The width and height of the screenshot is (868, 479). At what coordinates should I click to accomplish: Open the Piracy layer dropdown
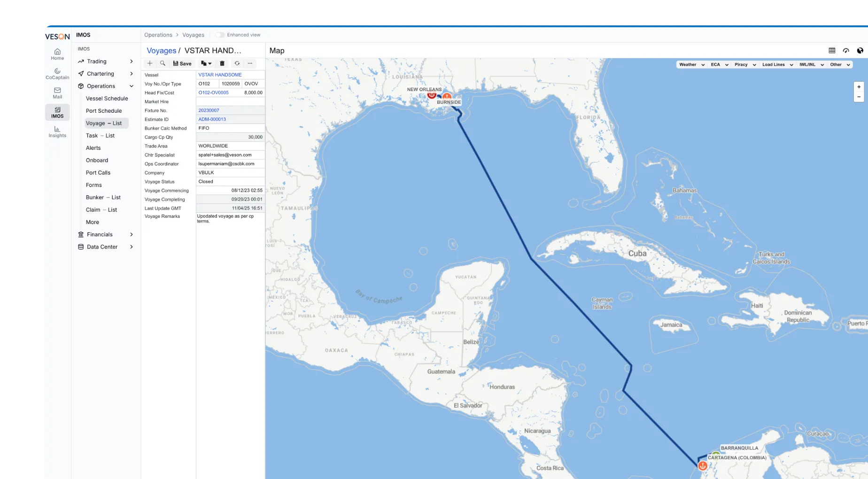point(745,65)
